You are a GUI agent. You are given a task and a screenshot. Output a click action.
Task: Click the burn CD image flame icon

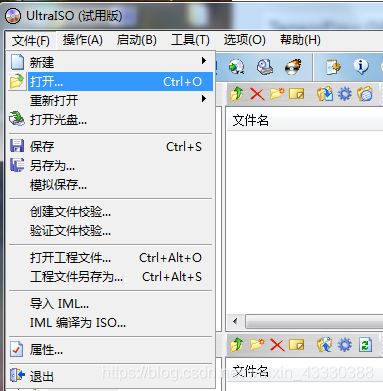click(293, 67)
